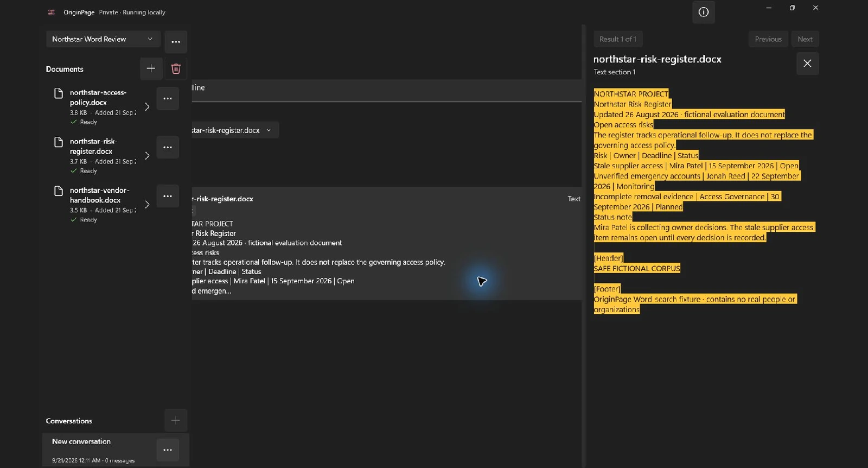The image size is (868, 468).
Task: Open more options for northstar-vendor-handbook.docx
Action: (168, 196)
